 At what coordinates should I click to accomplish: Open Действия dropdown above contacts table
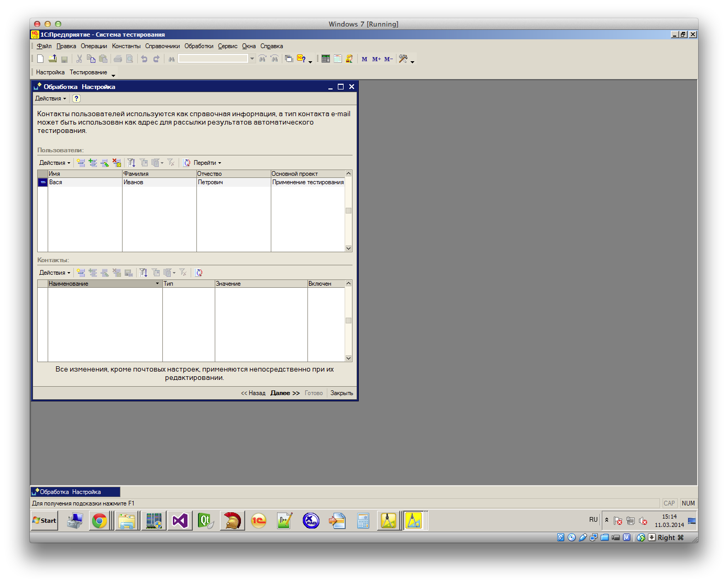54,273
